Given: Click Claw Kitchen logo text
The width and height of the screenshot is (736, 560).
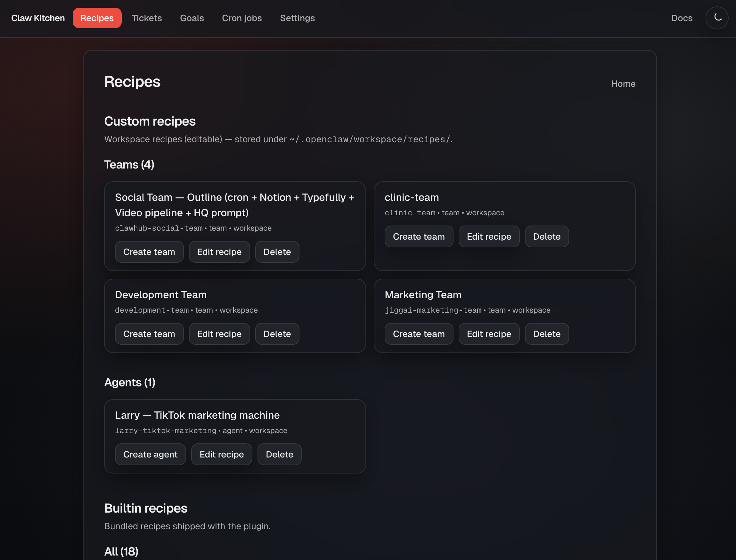Looking at the screenshot, I should click(38, 18).
